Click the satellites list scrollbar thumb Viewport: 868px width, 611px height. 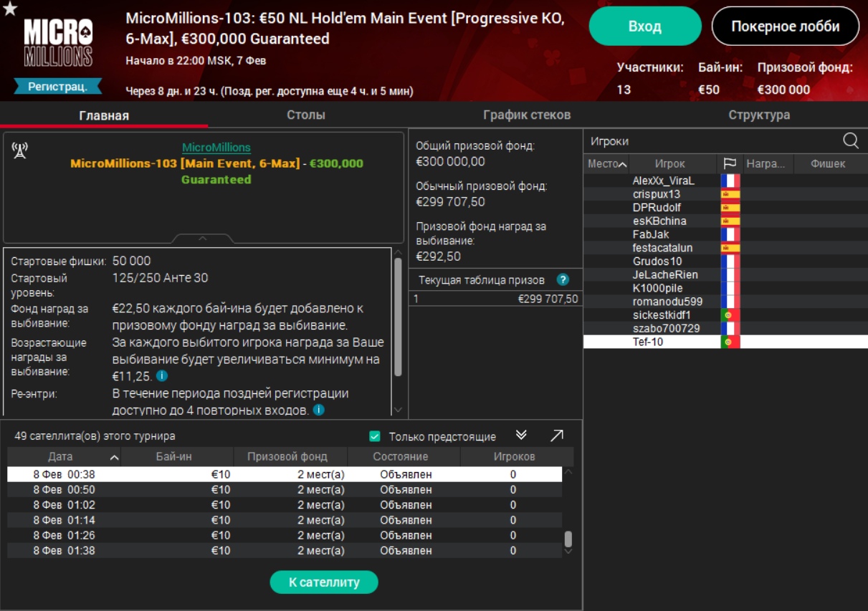tap(568, 539)
